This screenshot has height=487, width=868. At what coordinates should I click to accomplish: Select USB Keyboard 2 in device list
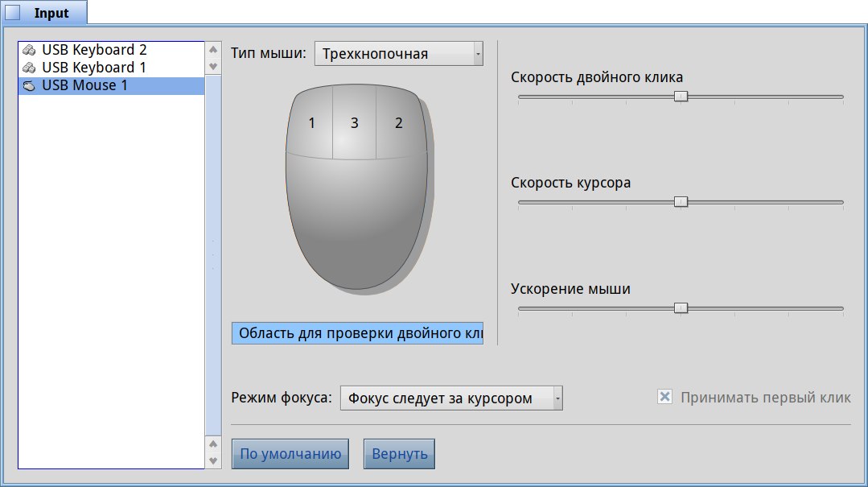111,50
